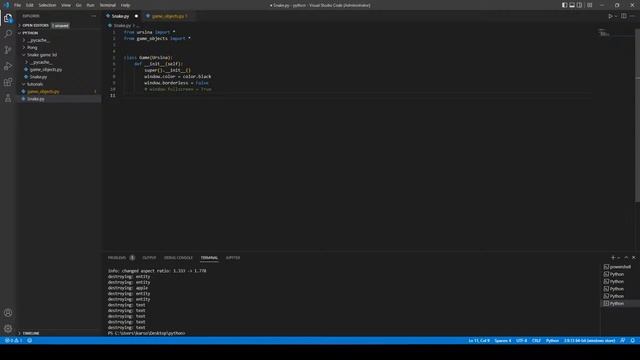The image size is (640, 360).
Task: Open the Help menu
Action: pos(125,5)
